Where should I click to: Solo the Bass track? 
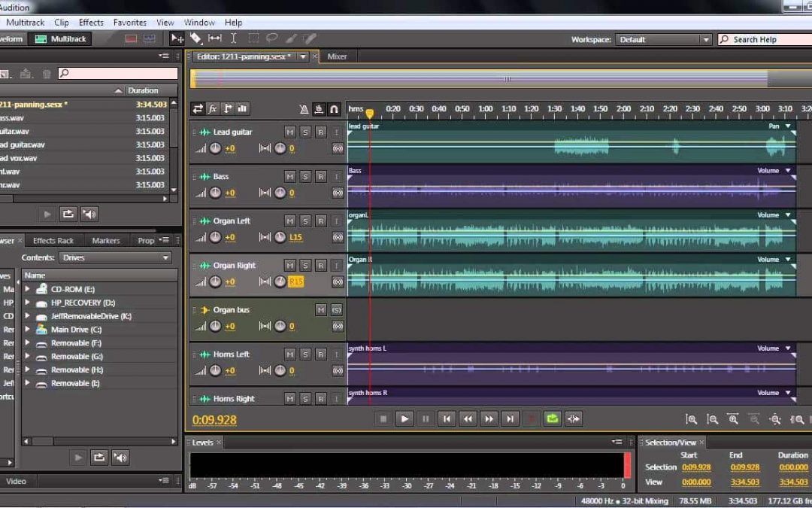[x=305, y=177]
